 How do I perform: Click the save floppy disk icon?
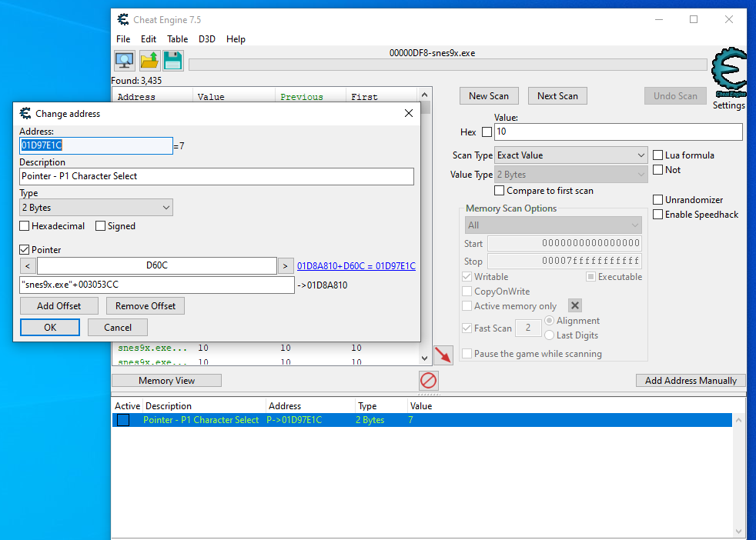[172, 61]
